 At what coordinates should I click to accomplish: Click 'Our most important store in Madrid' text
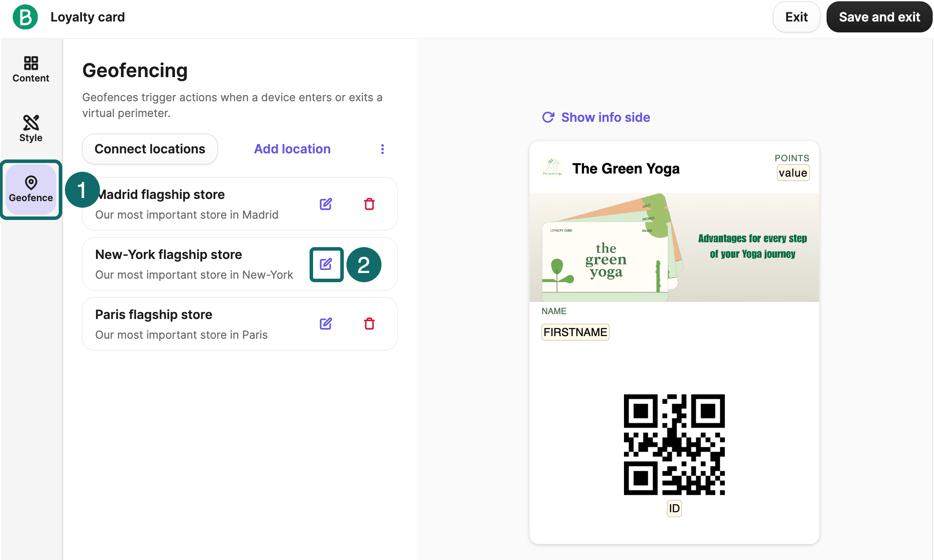pyautogui.click(x=187, y=215)
